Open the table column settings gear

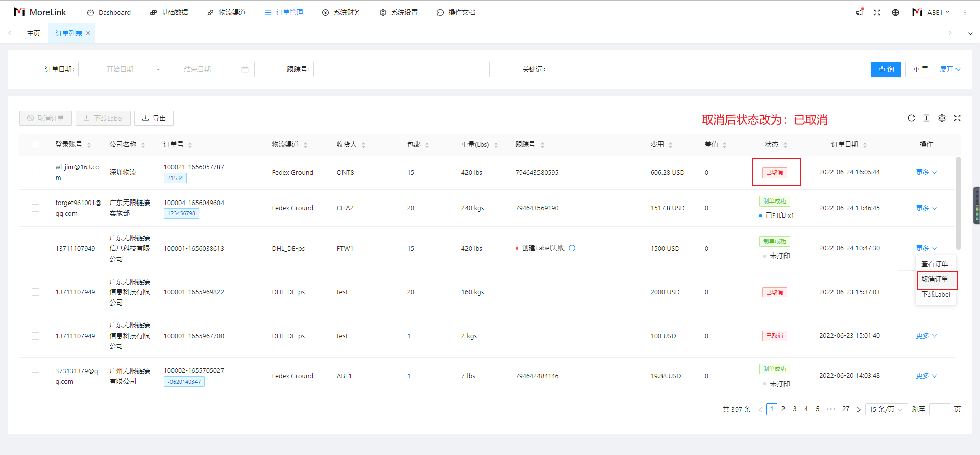pos(942,118)
